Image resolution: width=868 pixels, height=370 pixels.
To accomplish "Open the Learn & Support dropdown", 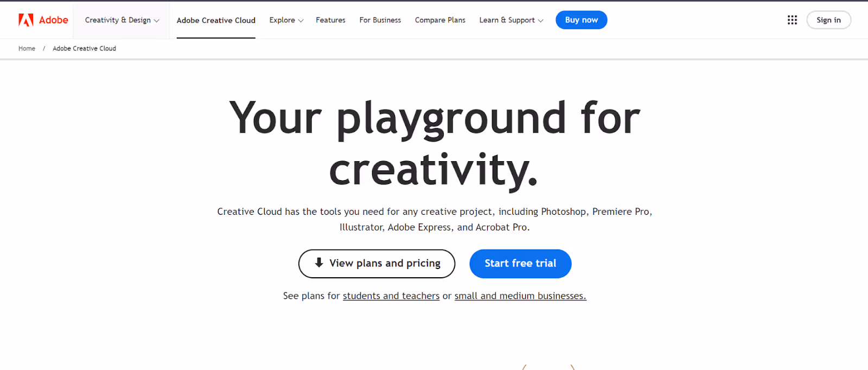I will point(511,20).
